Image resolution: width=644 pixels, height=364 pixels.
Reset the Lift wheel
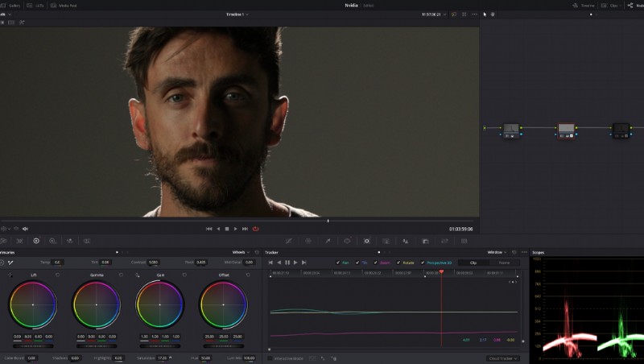[x=57, y=275]
